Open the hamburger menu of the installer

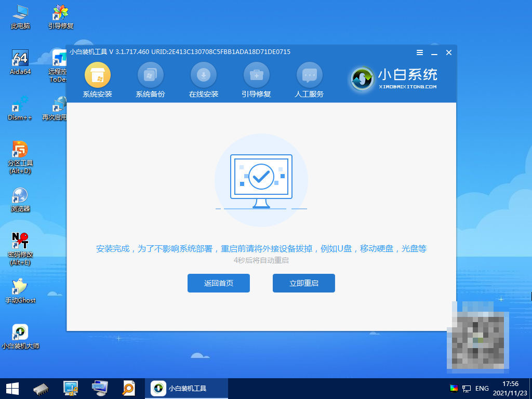(419, 52)
